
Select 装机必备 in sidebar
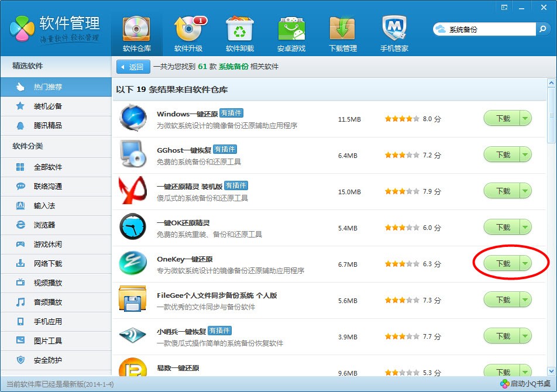coord(56,106)
